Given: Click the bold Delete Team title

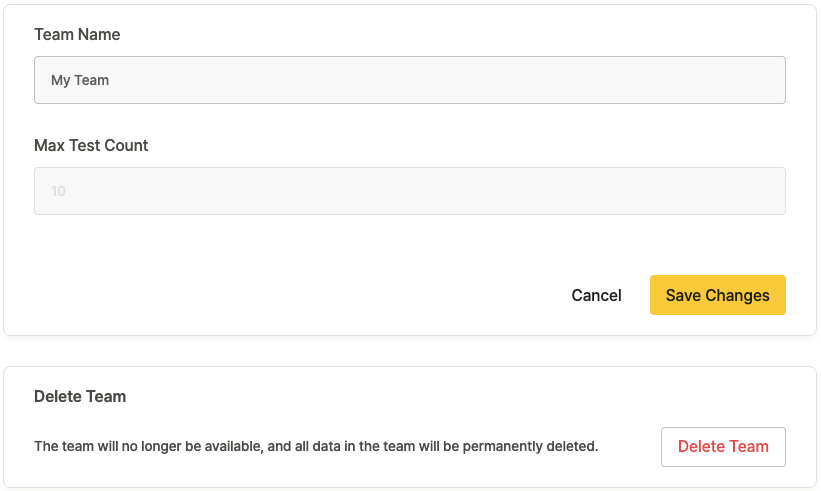Looking at the screenshot, I should pyautogui.click(x=80, y=397).
